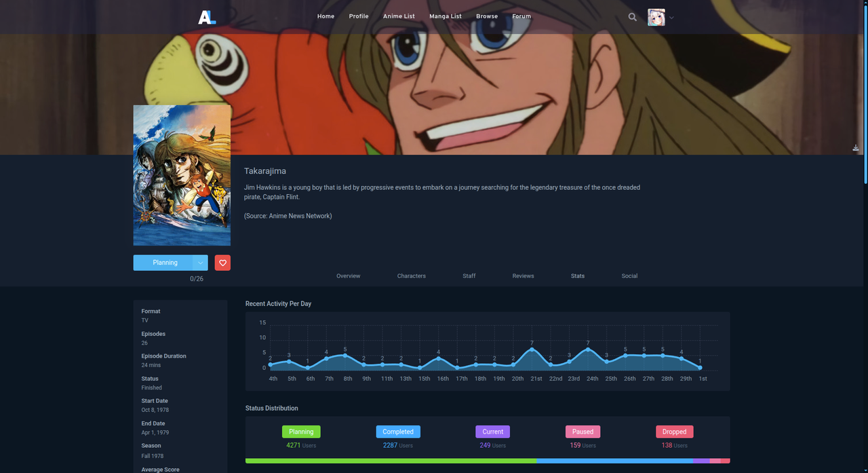Click the '138 Users' dropped count
The image size is (868, 473).
click(675, 446)
